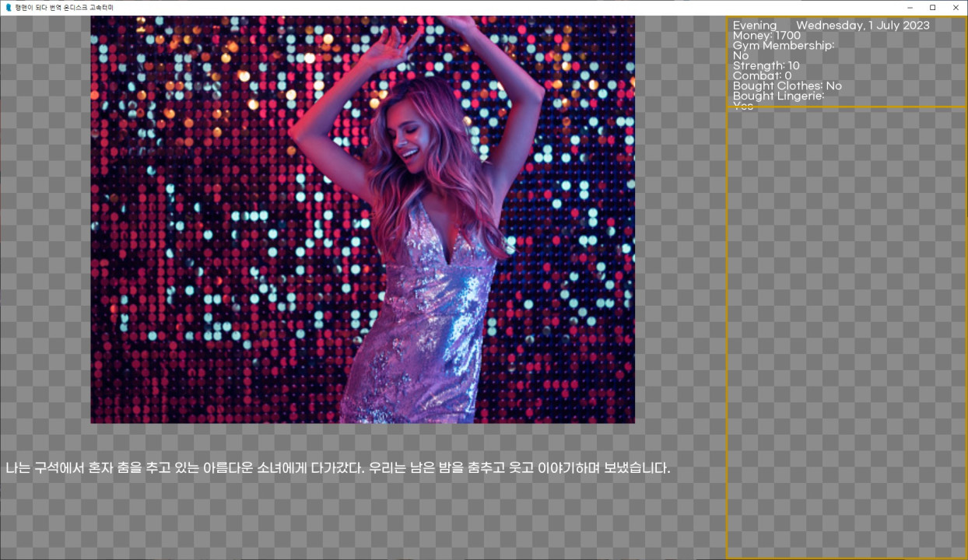The image size is (968, 560).
Task: Click the 'Money: 1700' stat
Action: tap(766, 36)
